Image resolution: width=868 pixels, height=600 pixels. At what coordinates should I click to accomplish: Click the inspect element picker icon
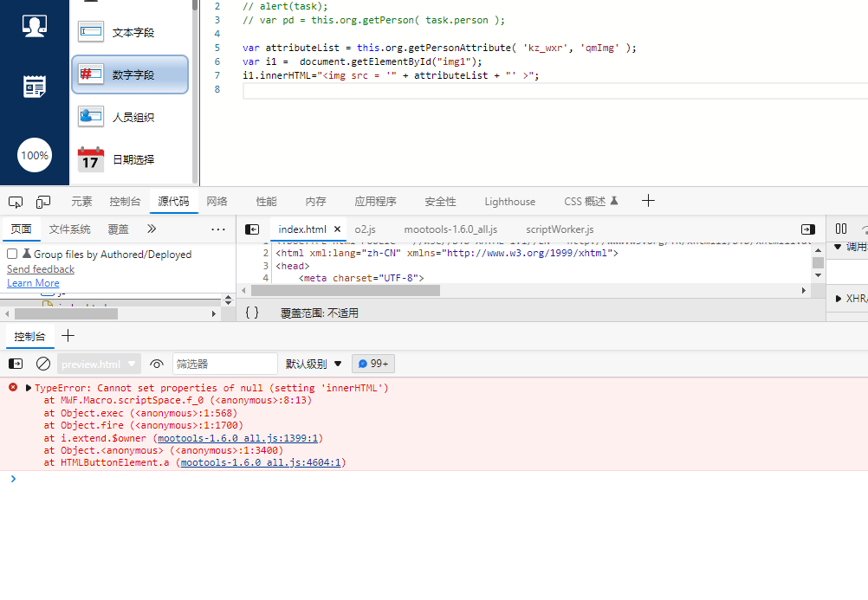tap(16, 202)
